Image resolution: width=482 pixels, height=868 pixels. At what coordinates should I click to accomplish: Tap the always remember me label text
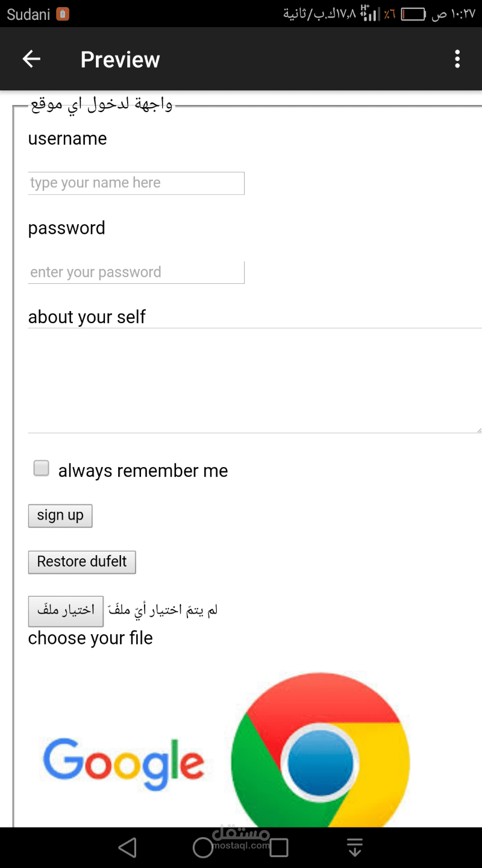143,471
